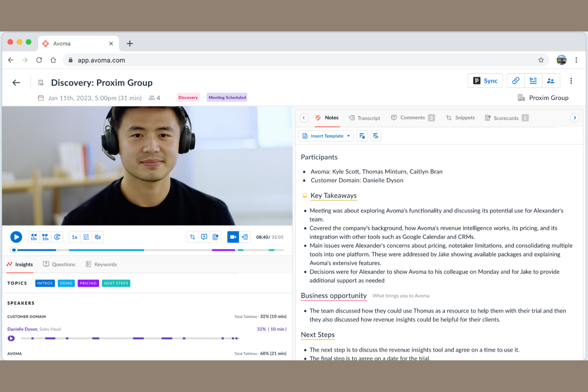Open the Proxim Group account link
This screenshot has height=392, width=588.
(548, 98)
